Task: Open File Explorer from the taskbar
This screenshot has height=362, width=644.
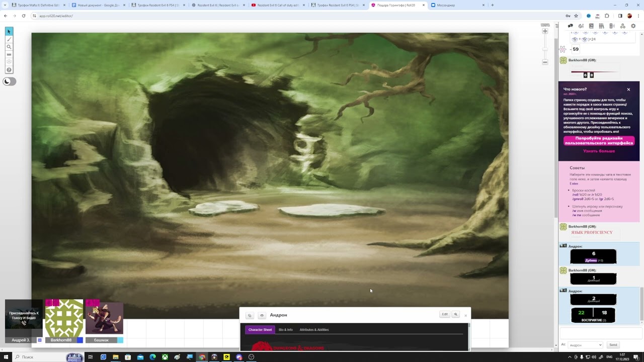Action: pos(116,357)
